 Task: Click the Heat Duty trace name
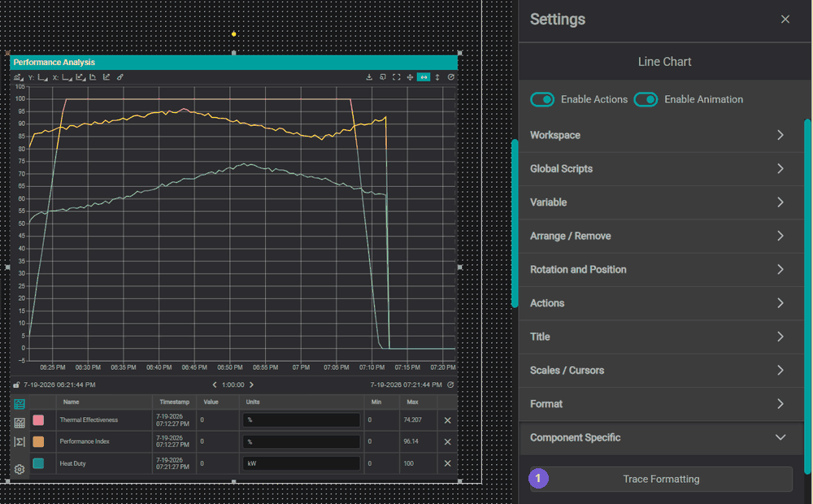point(72,463)
